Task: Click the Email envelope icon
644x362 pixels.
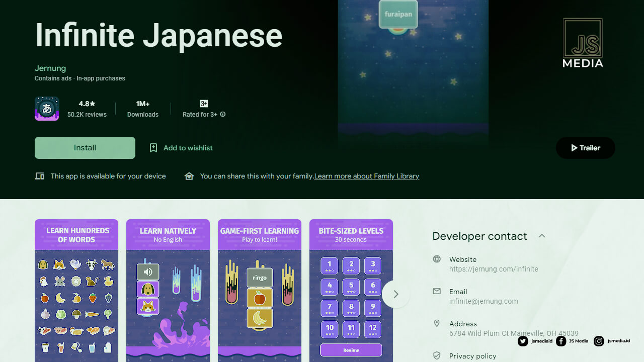Action: click(x=437, y=292)
